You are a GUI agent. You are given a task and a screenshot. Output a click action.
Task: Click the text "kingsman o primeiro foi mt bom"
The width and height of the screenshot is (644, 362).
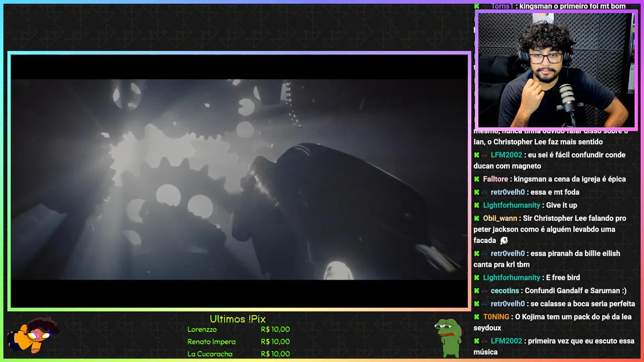click(x=573, y=6)
